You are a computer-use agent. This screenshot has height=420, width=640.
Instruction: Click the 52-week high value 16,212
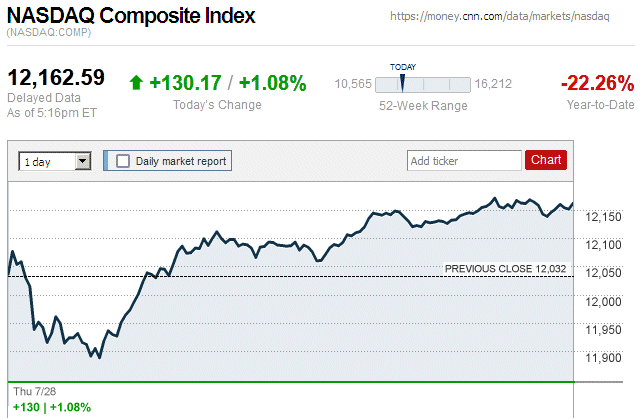(494, 84)
